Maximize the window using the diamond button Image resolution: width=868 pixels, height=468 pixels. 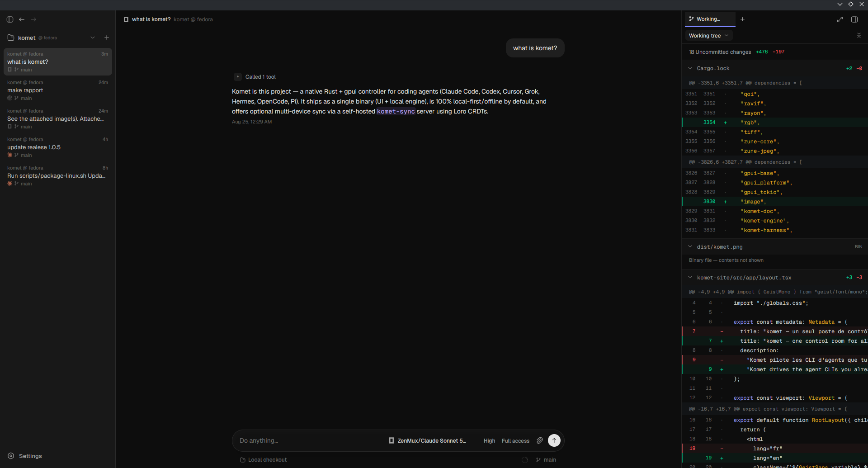point(851,4)
